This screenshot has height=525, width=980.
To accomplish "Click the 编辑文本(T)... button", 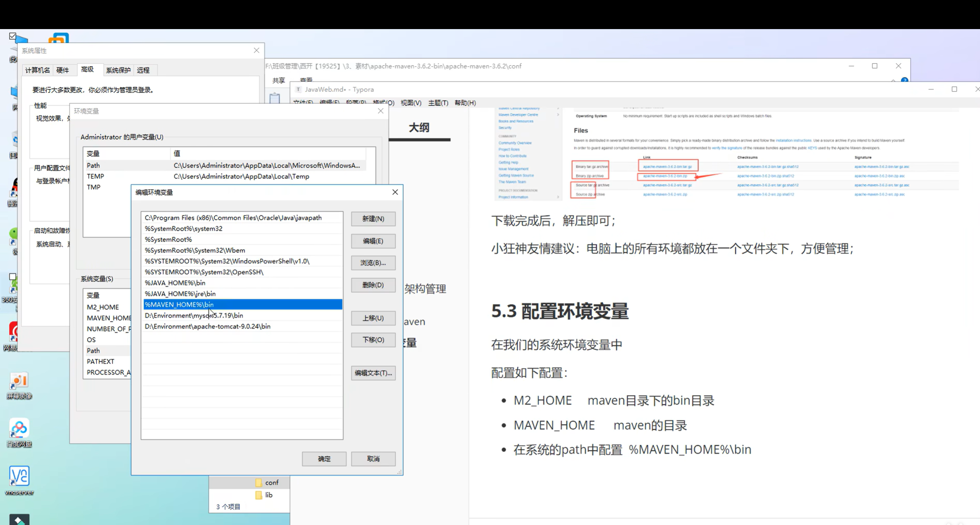I will (x=373, y=373).
